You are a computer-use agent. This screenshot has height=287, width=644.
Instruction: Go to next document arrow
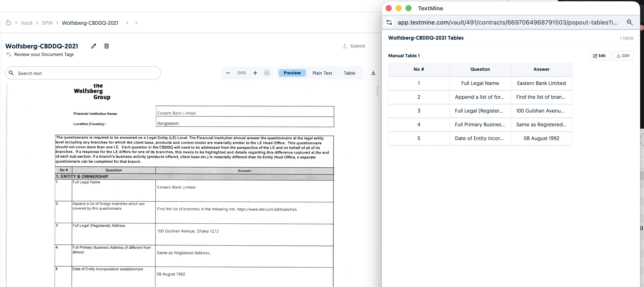coord(136,23)
